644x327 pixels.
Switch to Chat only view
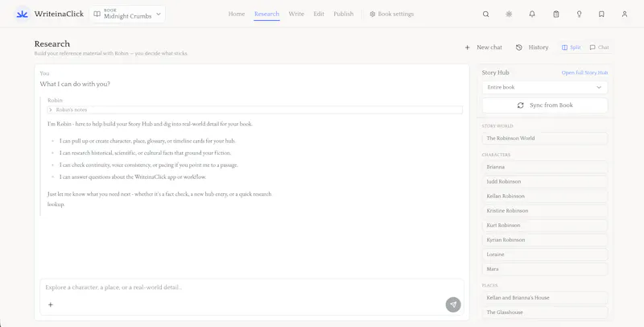[x=599, y=48]
